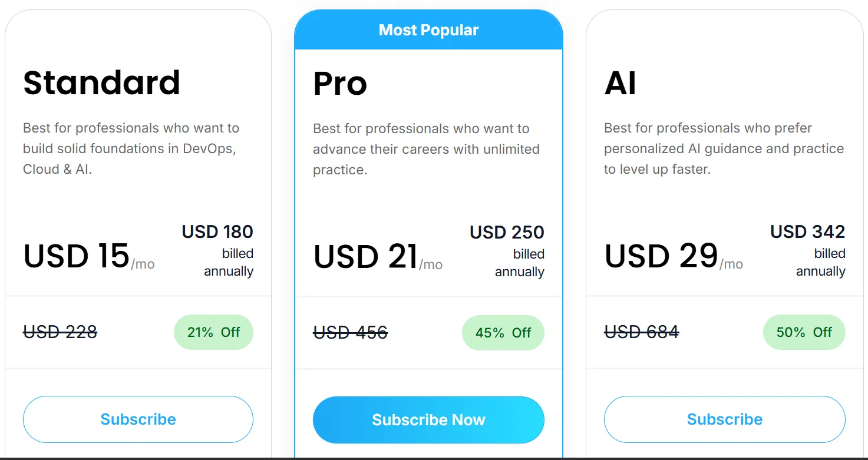The width and height of the screenshot is (868, 460).
Task: Click the USD 15 monthly price
Action: pos(77,256)
